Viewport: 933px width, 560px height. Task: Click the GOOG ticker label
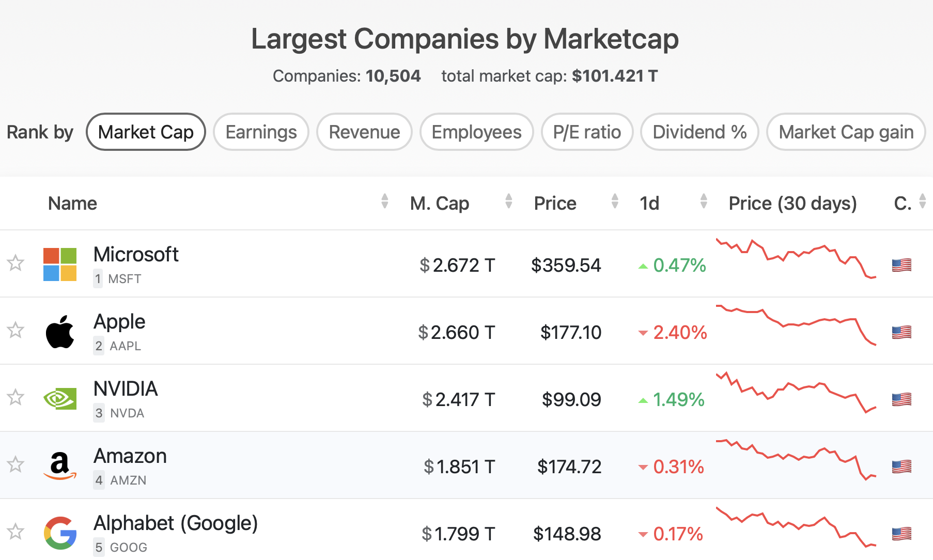coord(129,548)
